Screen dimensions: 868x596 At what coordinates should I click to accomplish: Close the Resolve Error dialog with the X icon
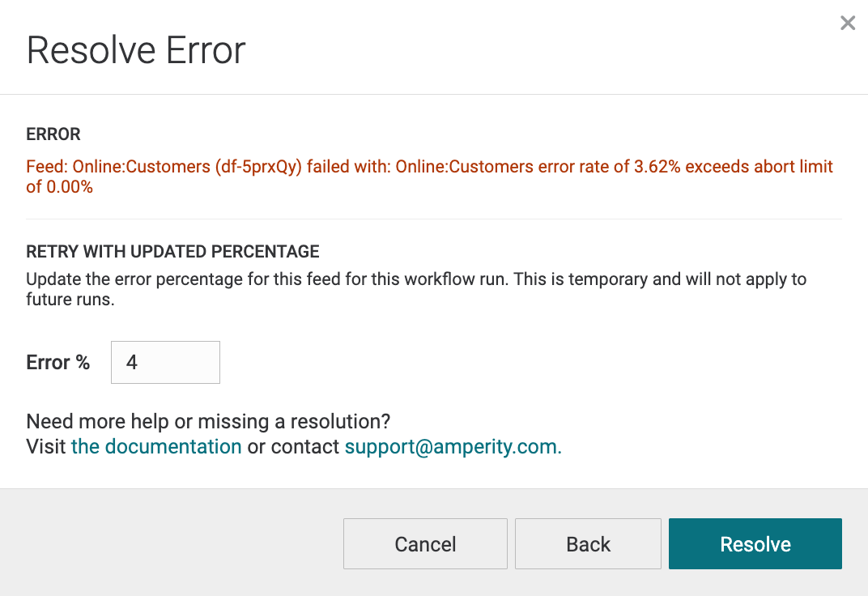click(x=848, y=23)
